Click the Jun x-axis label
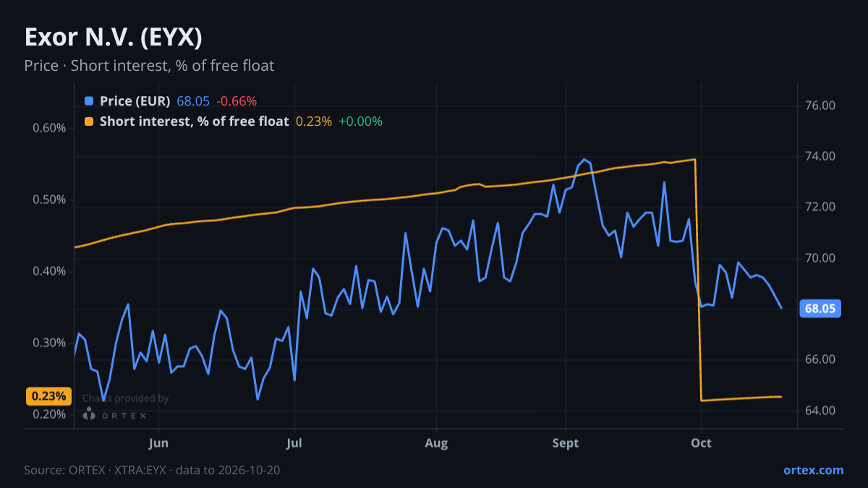The height and width of the screenshot is (488, 868). coord(158,442)
